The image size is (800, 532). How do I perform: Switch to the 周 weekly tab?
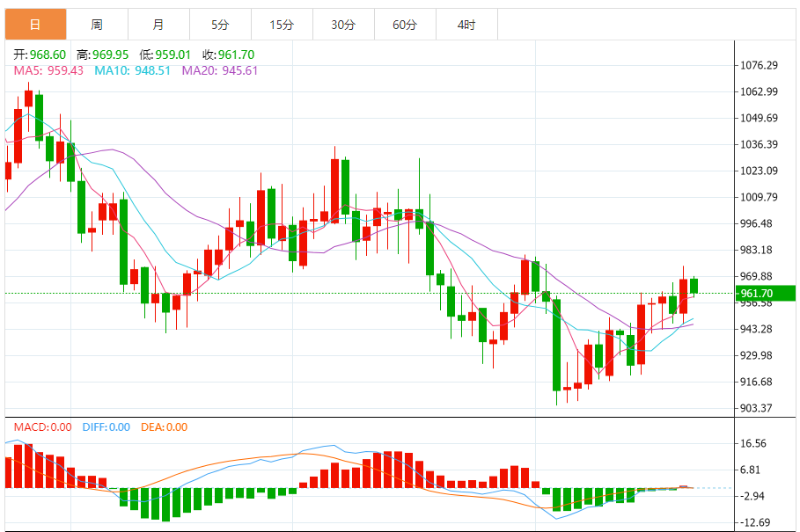pyautogui.click(x=97, y=25)
